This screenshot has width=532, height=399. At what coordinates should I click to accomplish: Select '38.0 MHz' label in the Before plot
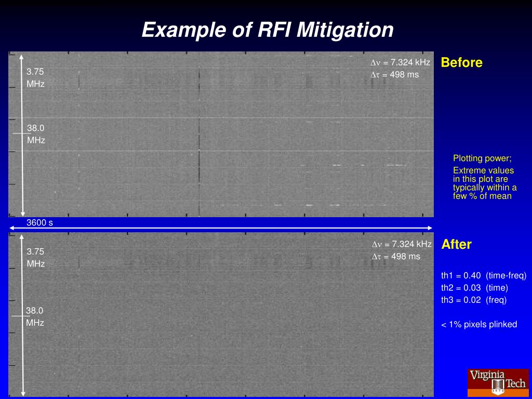36,134
